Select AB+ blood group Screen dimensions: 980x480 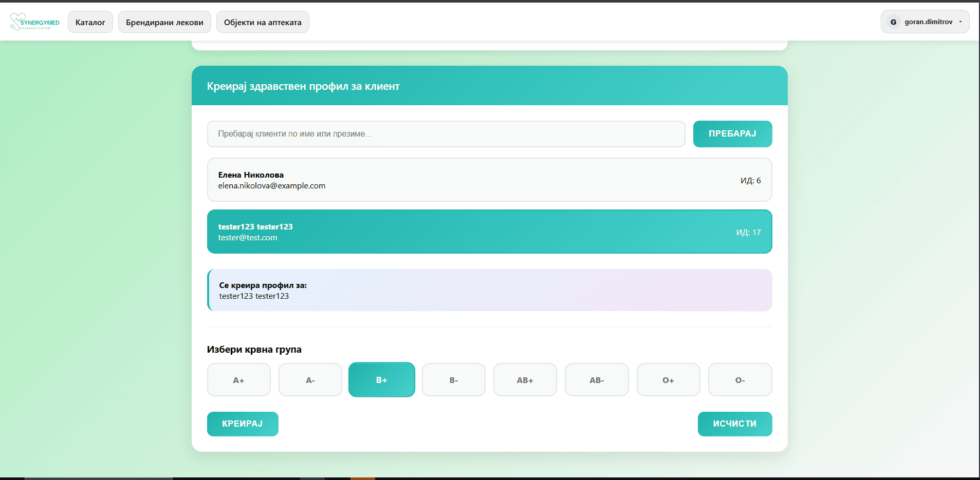pyautogui.click(x=525, y=380)
